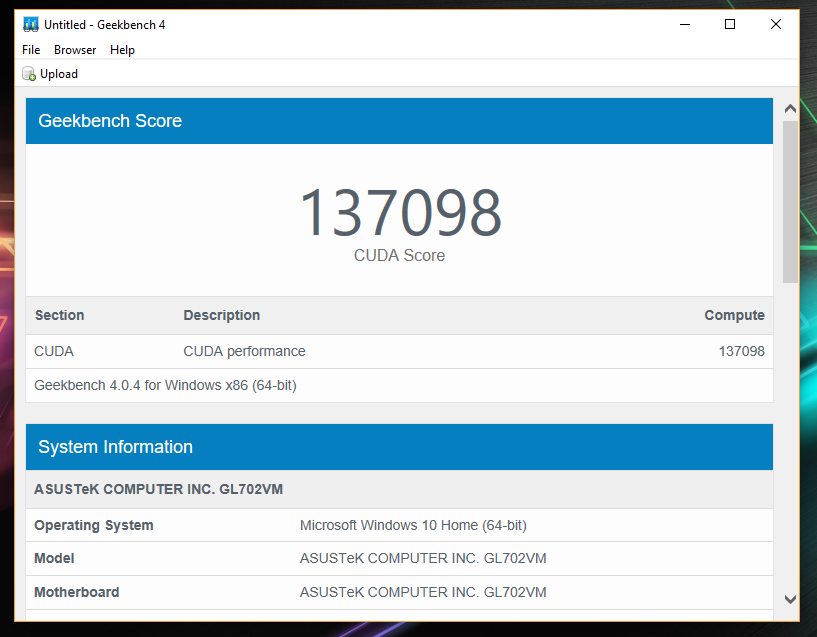Click the scrollbar up arrow
Viewport: 817px width, 637px height.
[x=790, y=108]
